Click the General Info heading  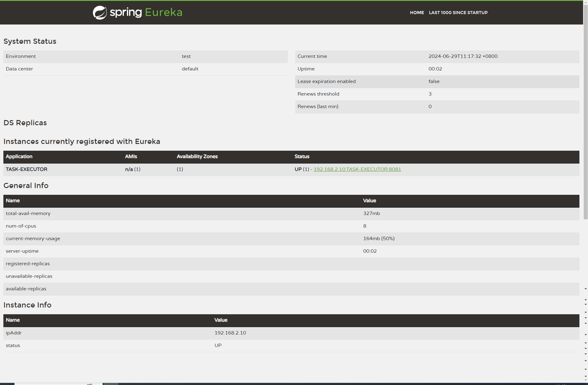(x=26, y=186)
